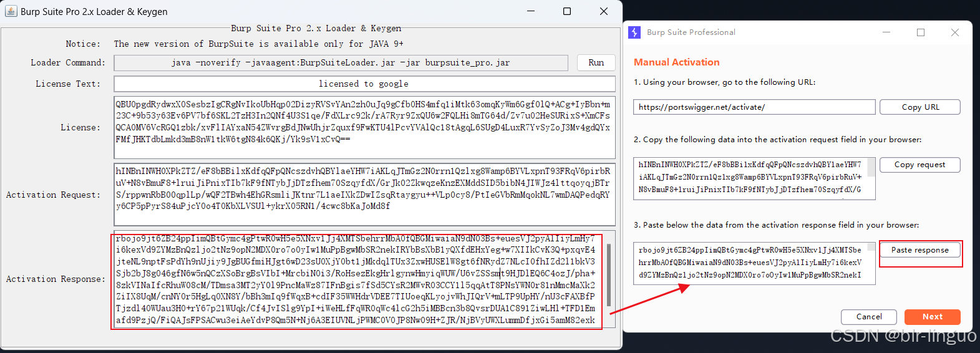Click the Java icon in Keygen title bar
Screen dimensions: 980x353
tap(11, 11)
